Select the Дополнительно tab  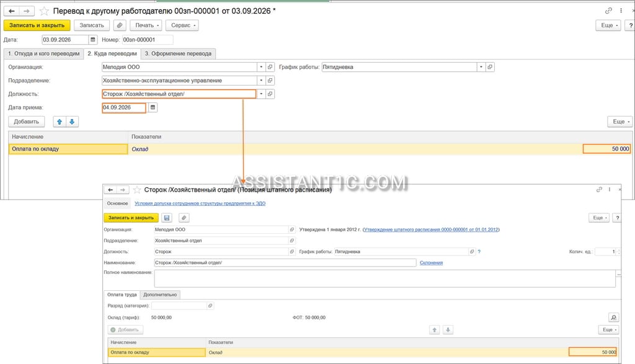click(x=160, y=295)
